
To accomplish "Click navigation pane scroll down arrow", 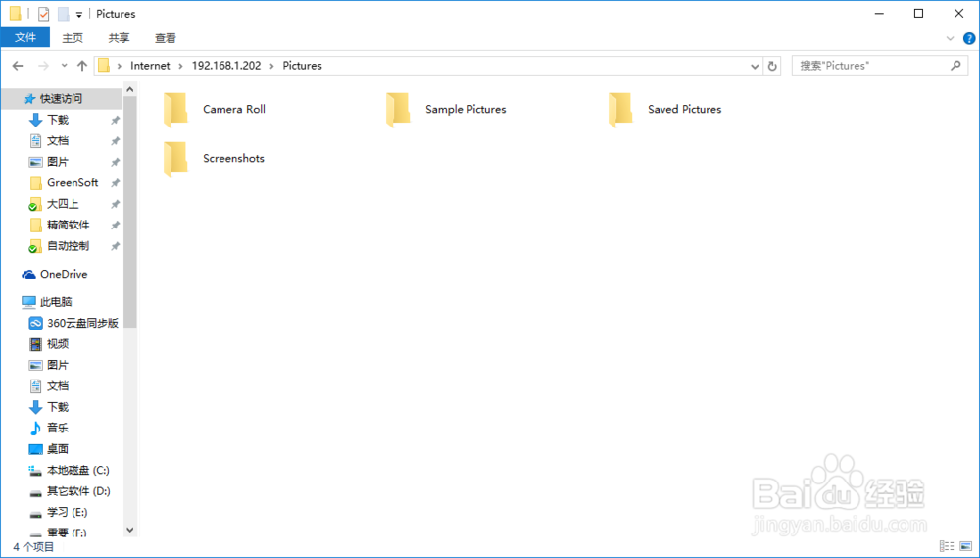I will [x=130, y=530].
